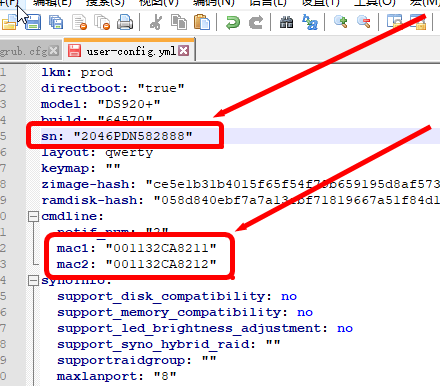
Task: Click the line 'lkm: prod'
Action: click(77, 72)
